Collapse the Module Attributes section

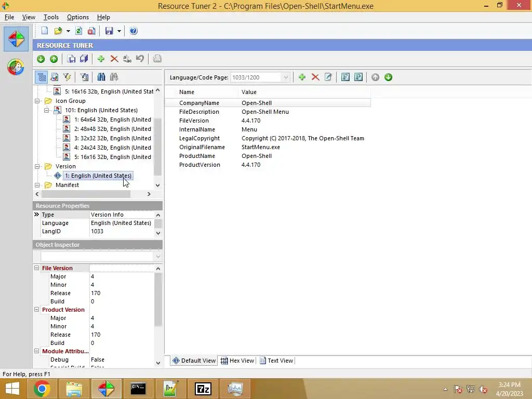coord(37,351)
